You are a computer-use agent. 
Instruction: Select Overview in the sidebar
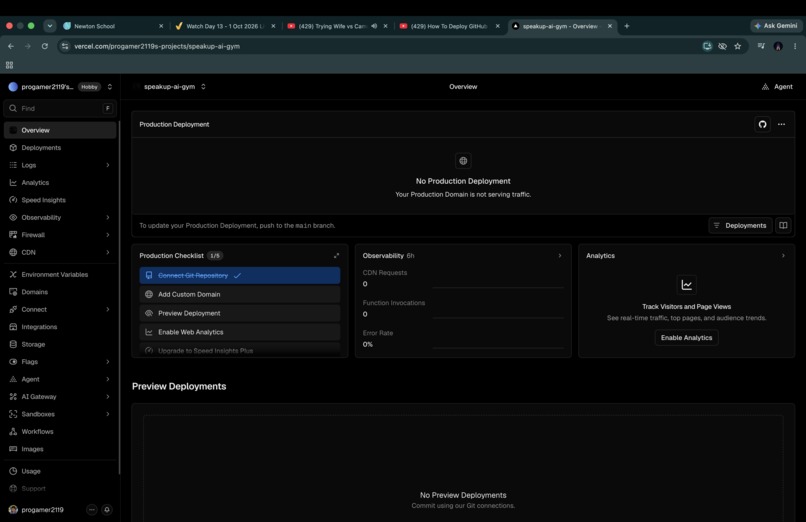[60, 130]
